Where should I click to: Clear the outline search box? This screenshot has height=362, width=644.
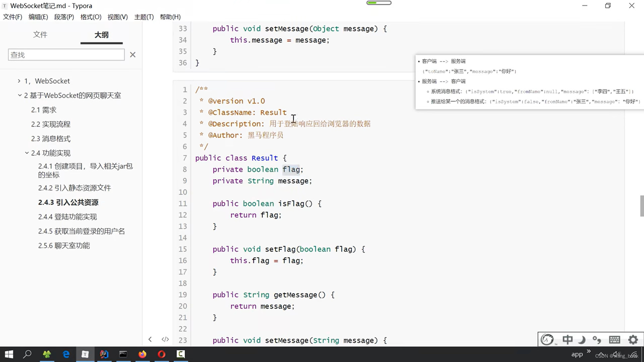click(x=133, y=55)
